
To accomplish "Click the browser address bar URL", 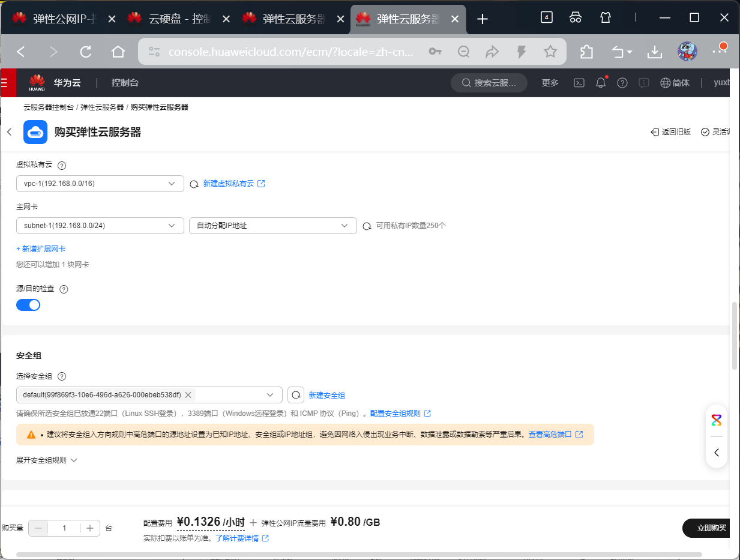I will pos(291,52).
